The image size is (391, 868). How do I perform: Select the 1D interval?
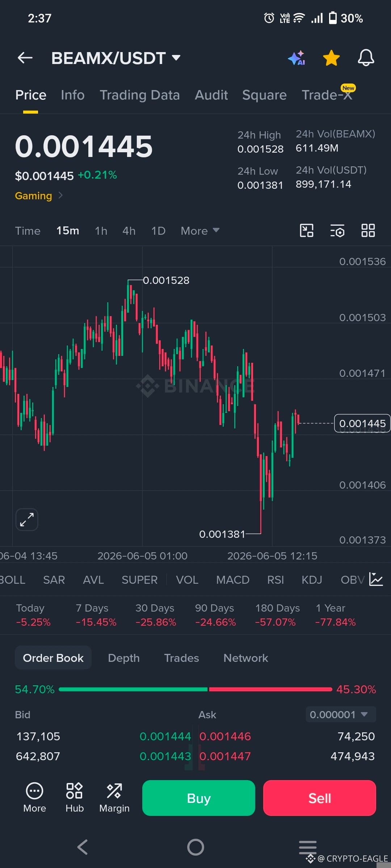click(158, 231)
